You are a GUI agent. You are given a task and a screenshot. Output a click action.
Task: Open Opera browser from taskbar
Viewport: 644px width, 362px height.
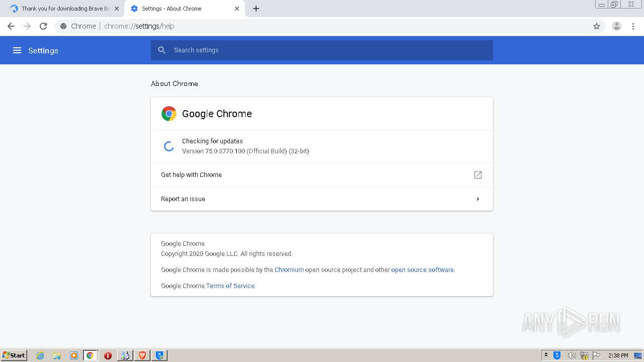tap(108, 355)
